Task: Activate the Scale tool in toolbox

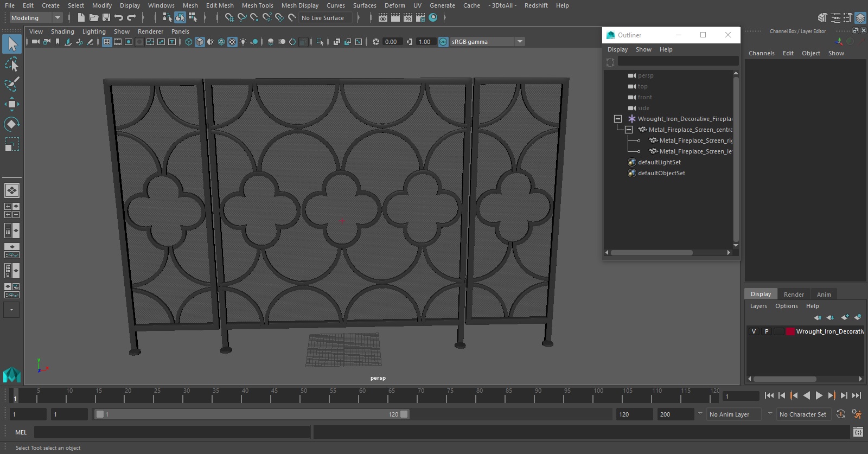Action: click(12, 144)
